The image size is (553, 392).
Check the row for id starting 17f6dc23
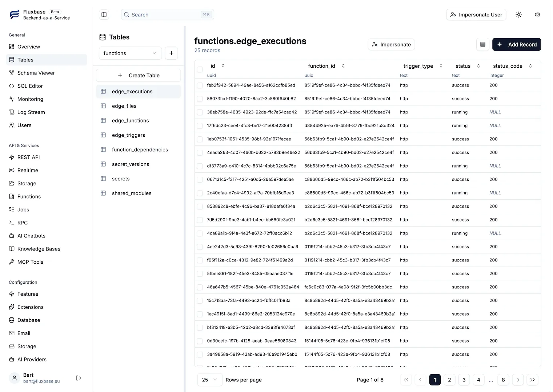click(x=200, y=125)
